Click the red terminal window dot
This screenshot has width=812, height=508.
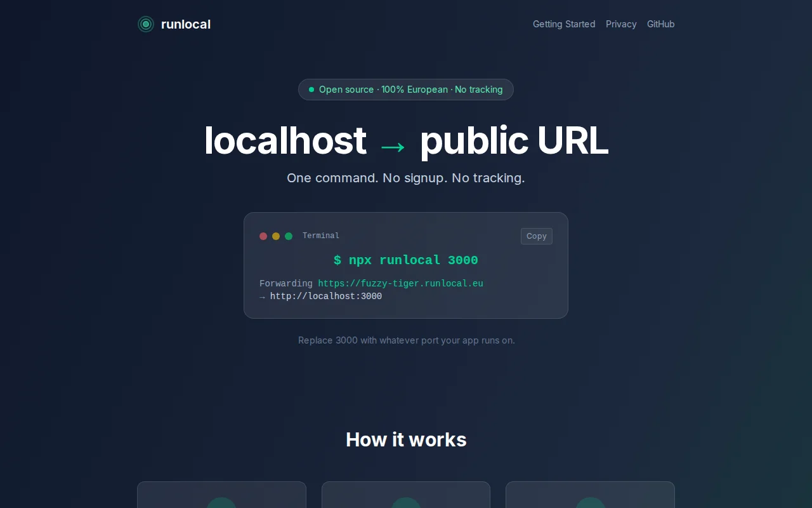pyautogui.click(x=263, y=236)
